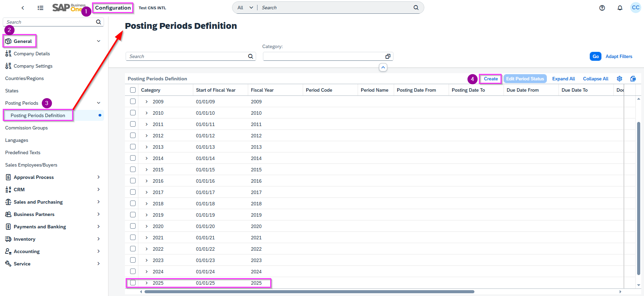Click the SAP Business One logo
This screenshot has height=296, width=644.
[x=69, y=8]
